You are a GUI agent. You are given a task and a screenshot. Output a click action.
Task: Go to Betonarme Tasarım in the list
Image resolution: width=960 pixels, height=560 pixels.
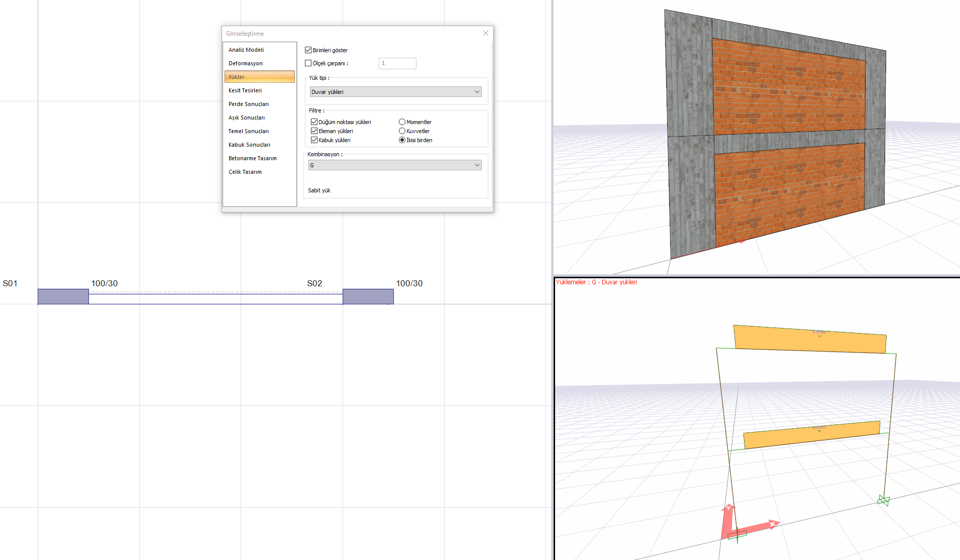click(x=253, y=158)
